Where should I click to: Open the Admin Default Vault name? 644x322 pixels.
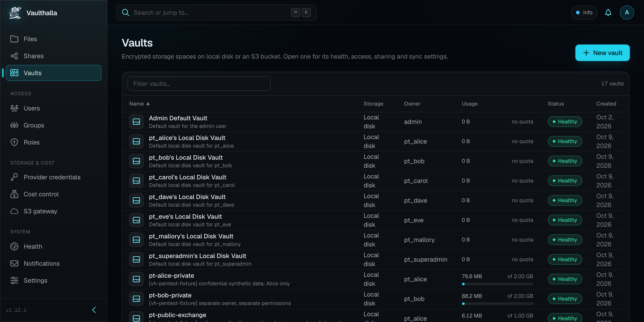[x=178, y=118]
